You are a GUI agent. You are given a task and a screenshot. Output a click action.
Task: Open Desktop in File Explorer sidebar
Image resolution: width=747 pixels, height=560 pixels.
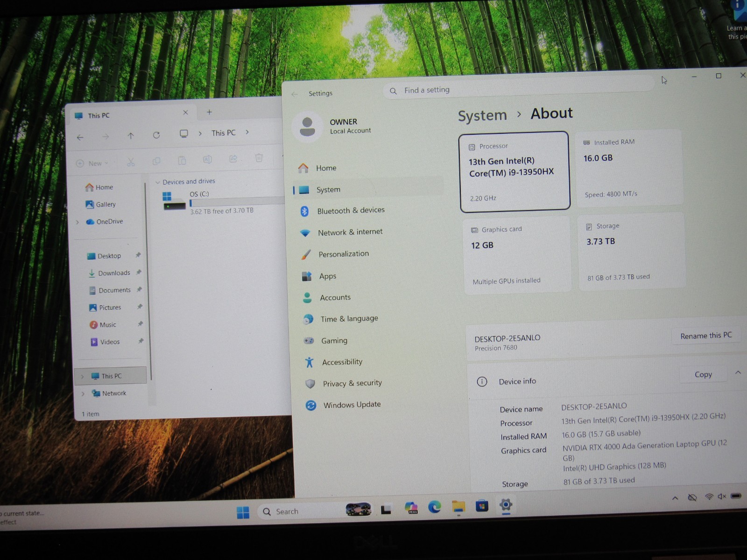point(104,256)
